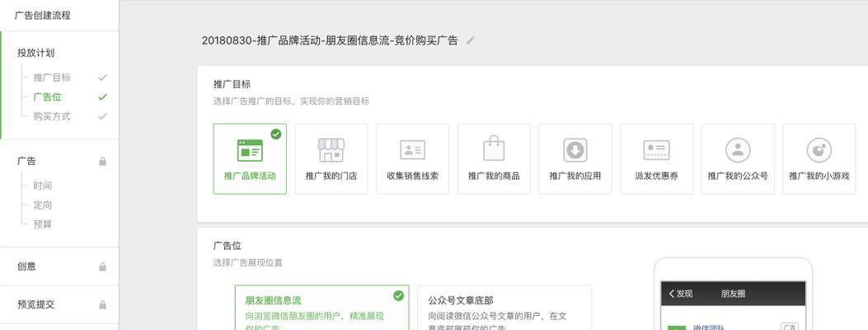868x330 pixels.
Task: Go to the 购买方式 step
Action: point(52,116)
